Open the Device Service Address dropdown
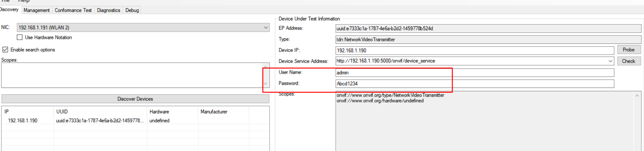 pos(610,61)
